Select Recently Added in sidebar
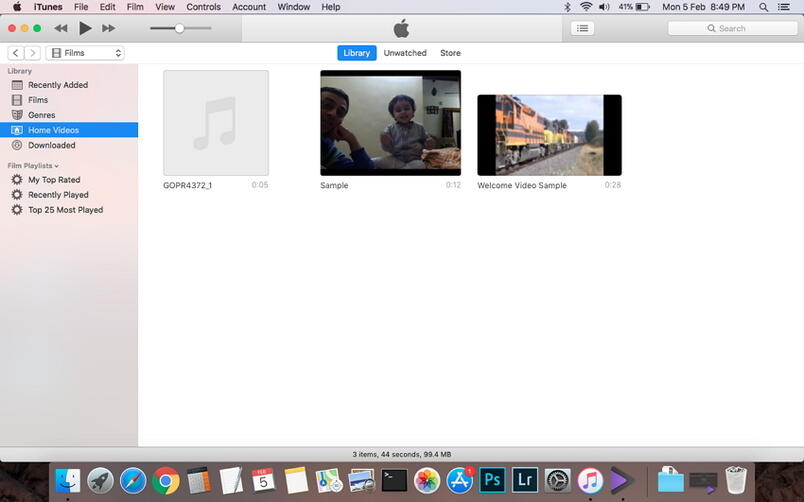Image resolution: width=804 pixels, height=502 pixels. pyautogui.click(x=69, y=85)
